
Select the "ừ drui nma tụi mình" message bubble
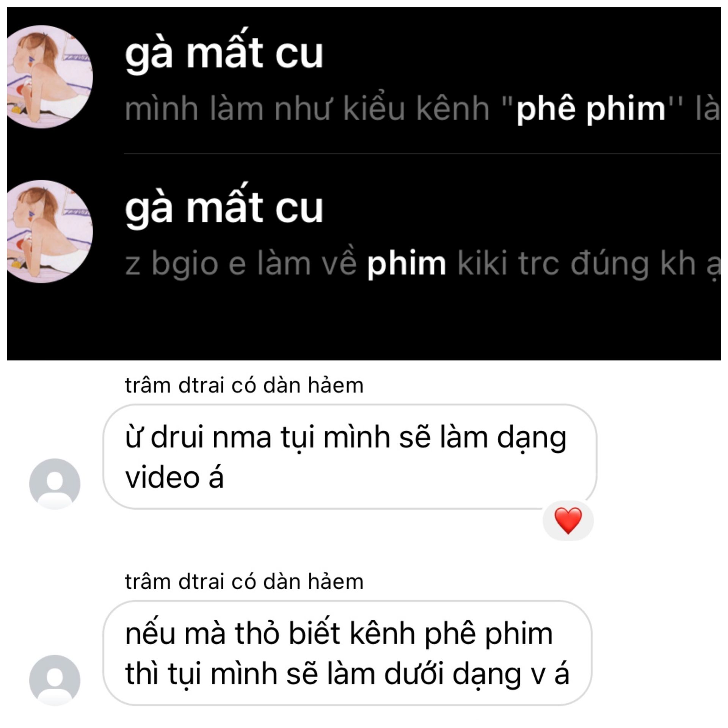350,457
